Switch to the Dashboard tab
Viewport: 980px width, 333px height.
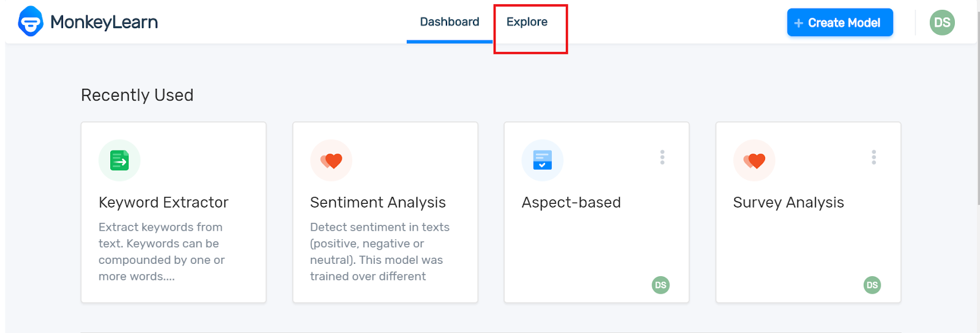(x=450, y=22)
